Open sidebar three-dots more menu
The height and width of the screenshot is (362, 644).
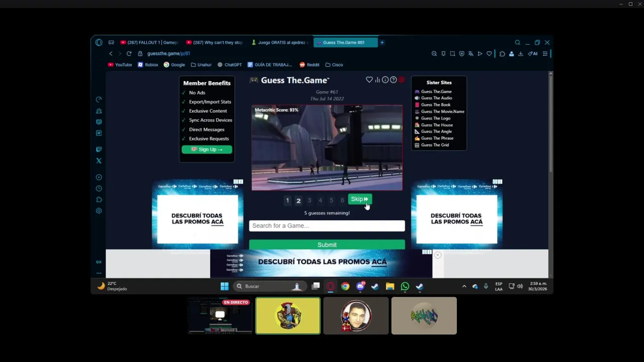pyautogui.click(x=99, y=273)
